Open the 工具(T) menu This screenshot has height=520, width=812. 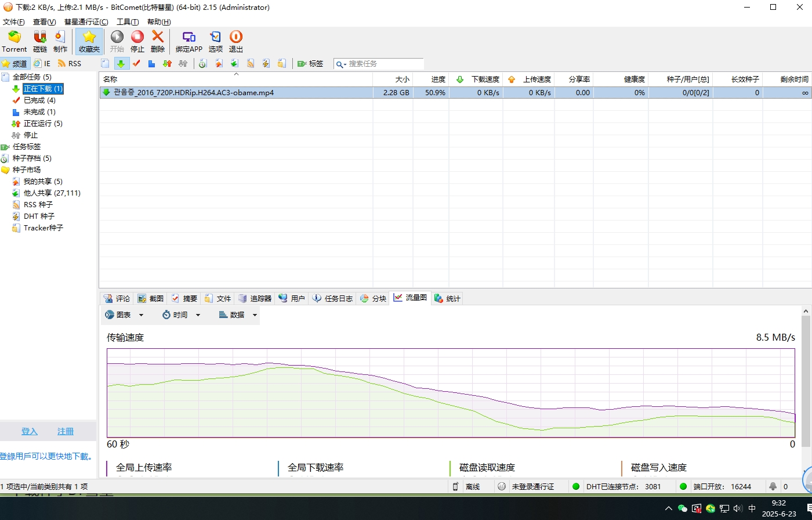click(x=128, y=22)
